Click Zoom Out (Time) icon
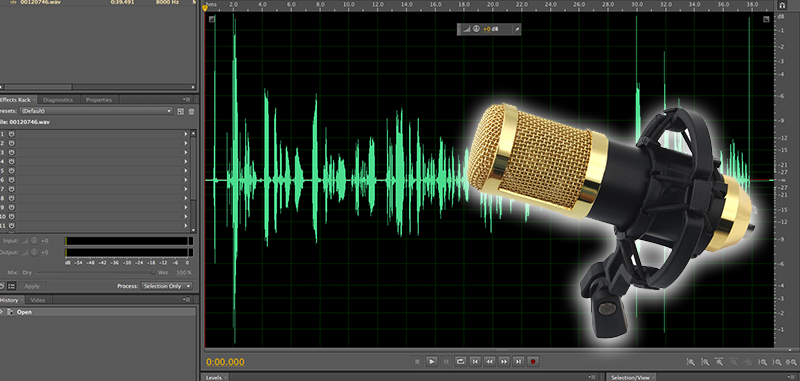 point(733,362)
